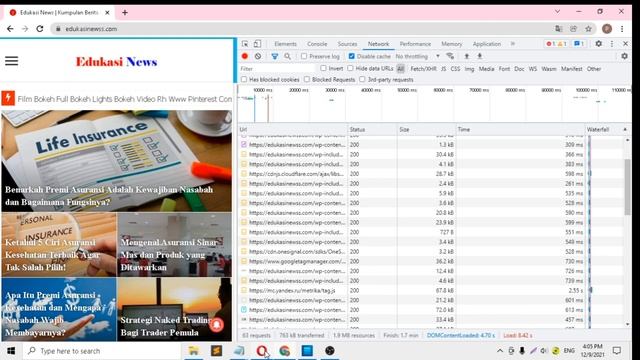Switch to the Performance tab
The image size is (640, 360).
(415, 44)
